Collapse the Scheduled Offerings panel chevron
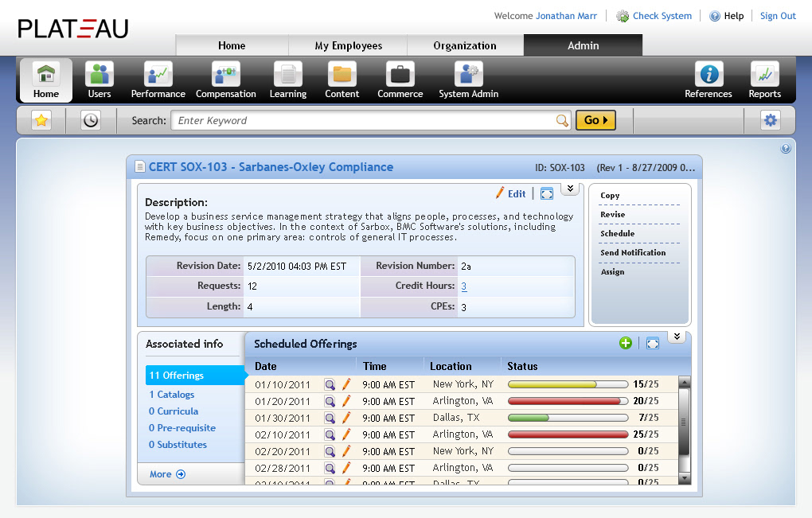Viewport: 812px width, 518px height. tap(677, 337)
